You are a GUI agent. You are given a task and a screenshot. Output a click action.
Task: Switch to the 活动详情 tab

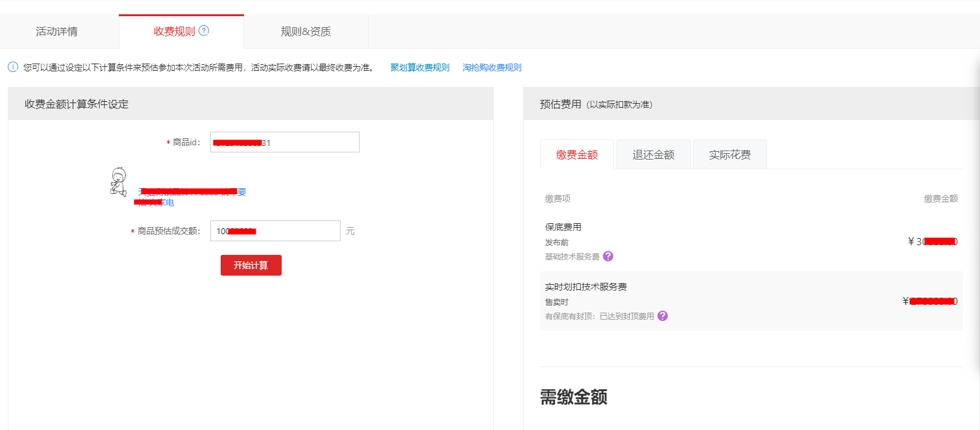pos(60,29)
